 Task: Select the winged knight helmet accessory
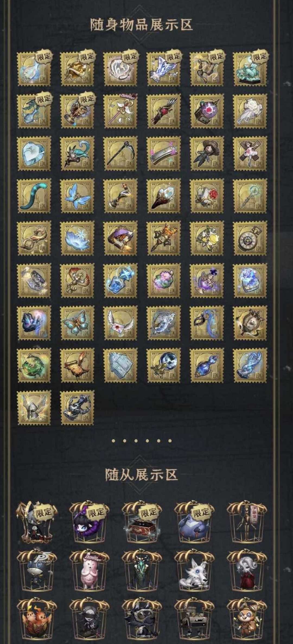click(34, 407)
